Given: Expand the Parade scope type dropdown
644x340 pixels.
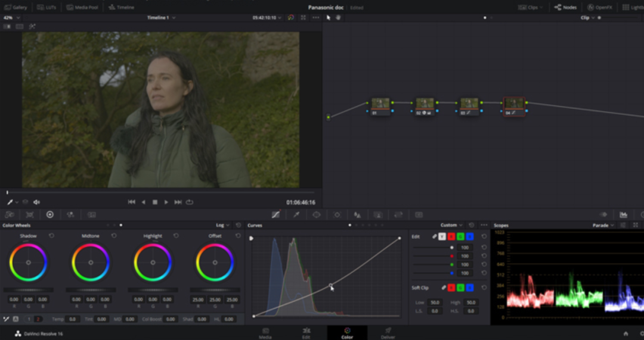Looking at the screenshot, I should pos(603,225).
